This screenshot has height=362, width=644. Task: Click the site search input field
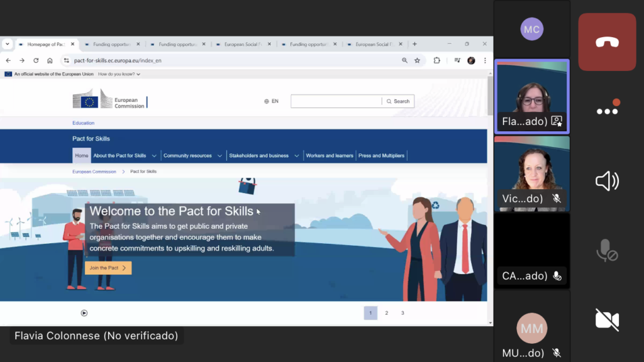tap(336, 101)
